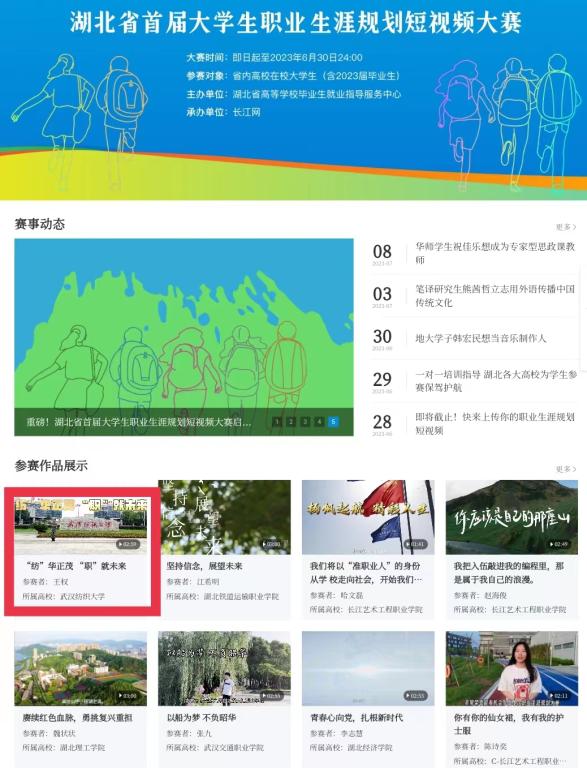
Task: Open the carousel caption 重磅！湖北省首届…
Action: pyautogui.click(x=139, y=422)
